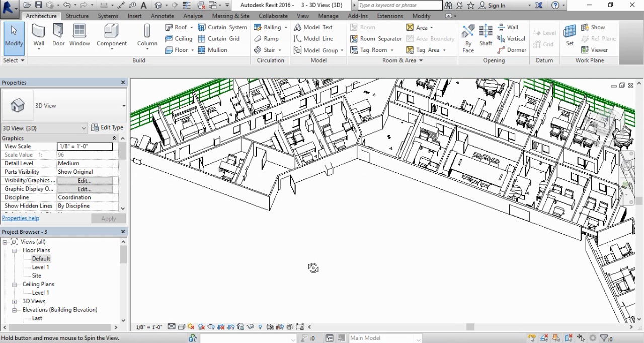Open the Insert ribbon tab

tap(134, 16)
